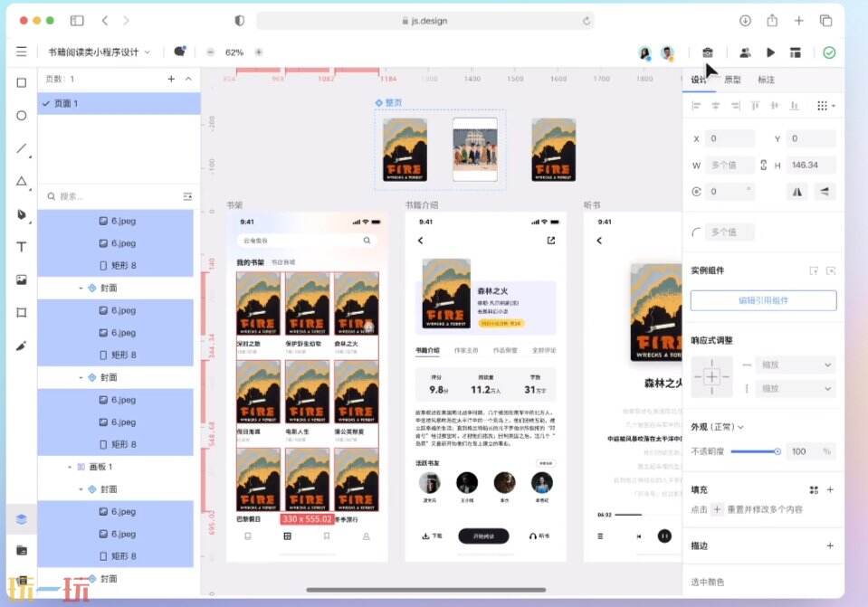Click the opacity slider handle
This screenshot has height=607, width=868.
click(x=777, y=451)
